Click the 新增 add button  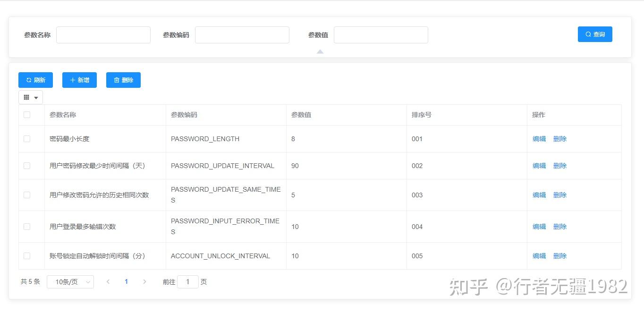click(79, 80)
